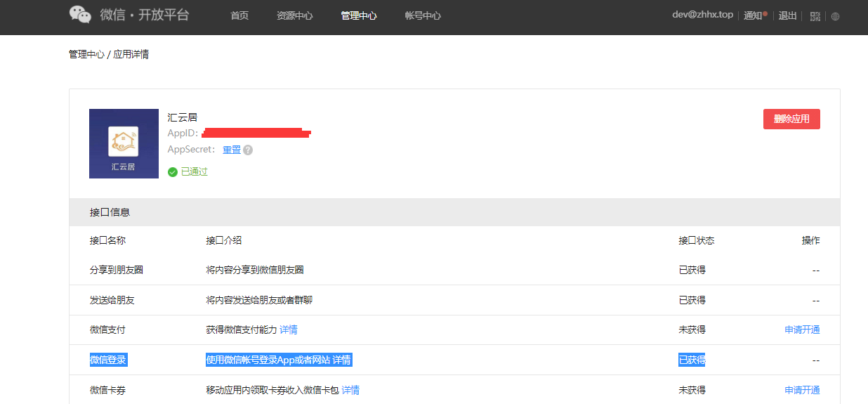The image size is (868, 404).
Task: Click the globe language icon
Action: coord(835,16)
